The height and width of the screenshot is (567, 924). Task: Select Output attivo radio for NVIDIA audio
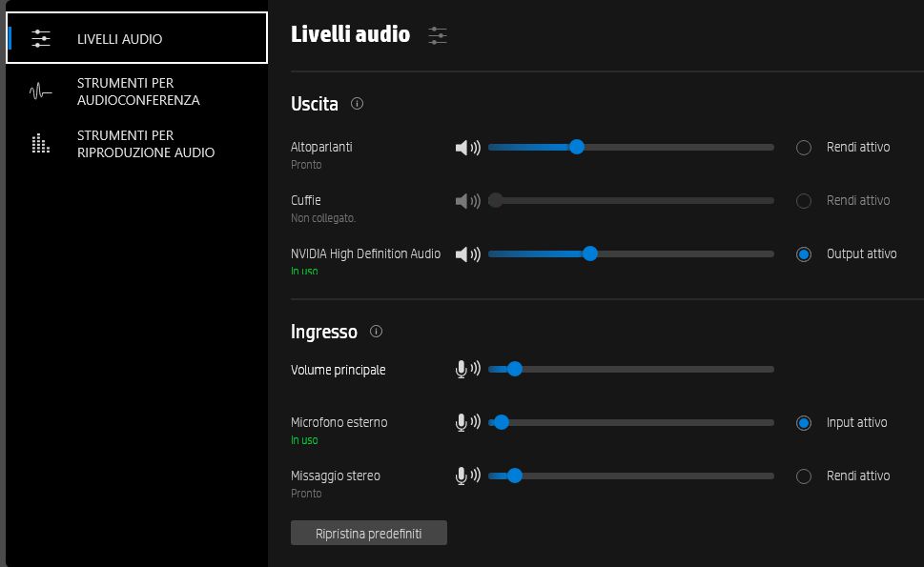coord(804,254)
